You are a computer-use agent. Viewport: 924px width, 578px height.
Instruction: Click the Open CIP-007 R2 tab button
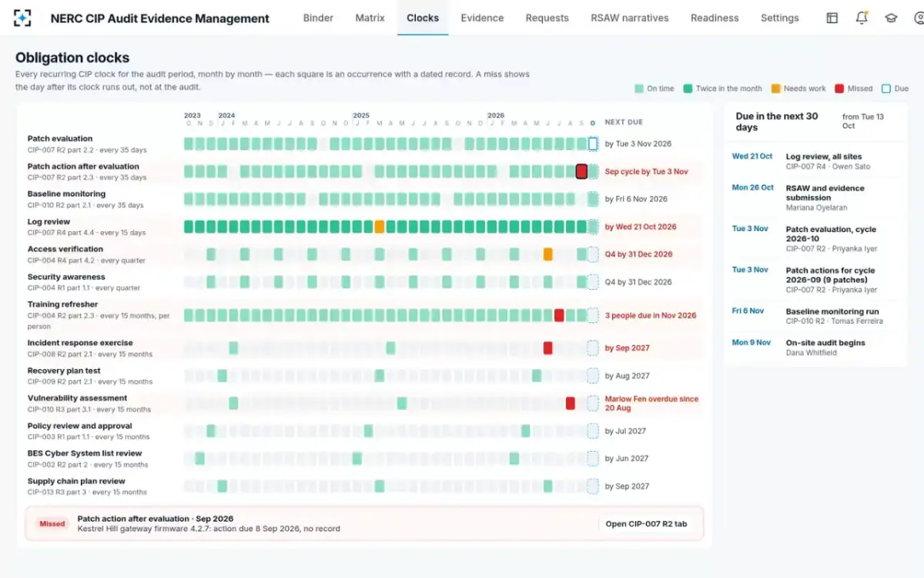(x=647, y=524)
